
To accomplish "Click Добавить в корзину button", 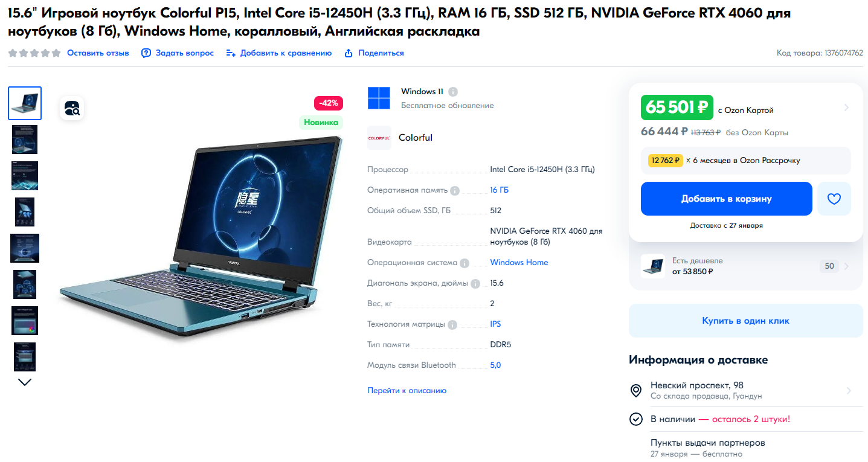I will click(x=727, y=199).
